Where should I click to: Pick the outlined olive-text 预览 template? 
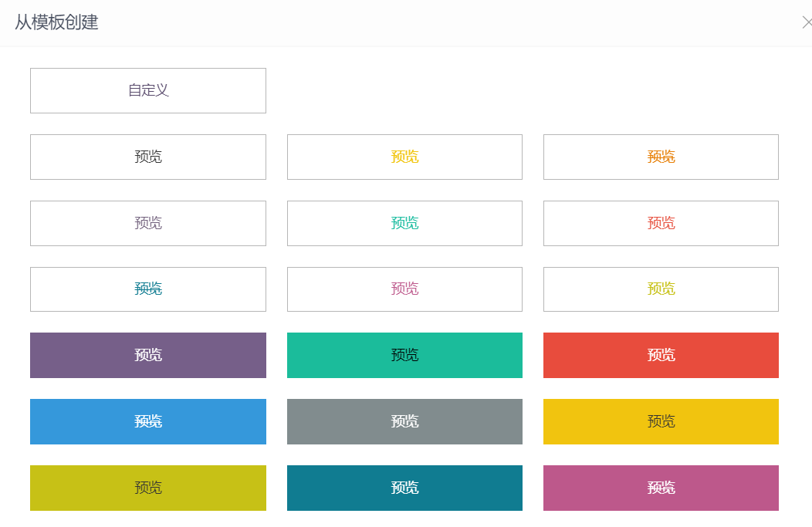[x=661, y=289]
